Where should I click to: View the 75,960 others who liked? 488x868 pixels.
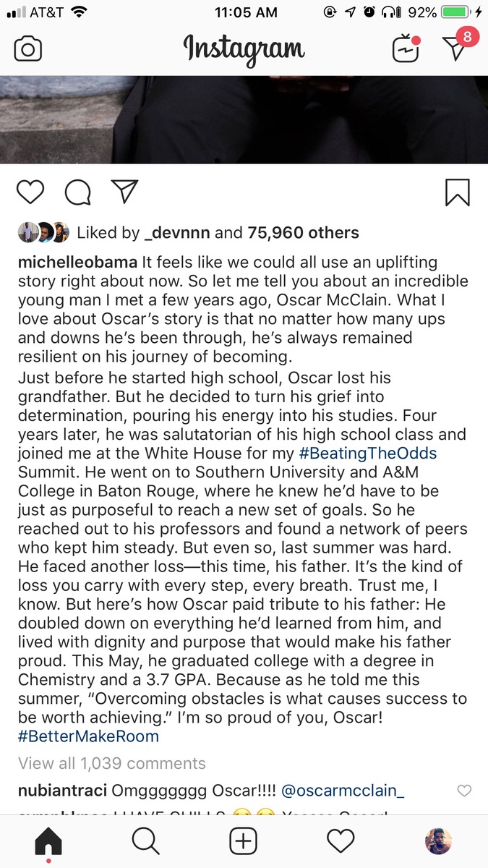(303, 232)
